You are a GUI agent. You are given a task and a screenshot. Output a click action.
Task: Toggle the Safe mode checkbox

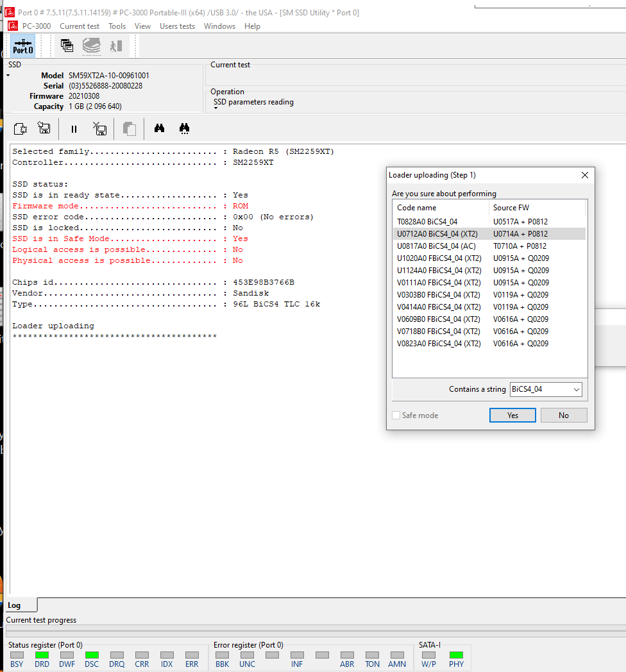396,416
